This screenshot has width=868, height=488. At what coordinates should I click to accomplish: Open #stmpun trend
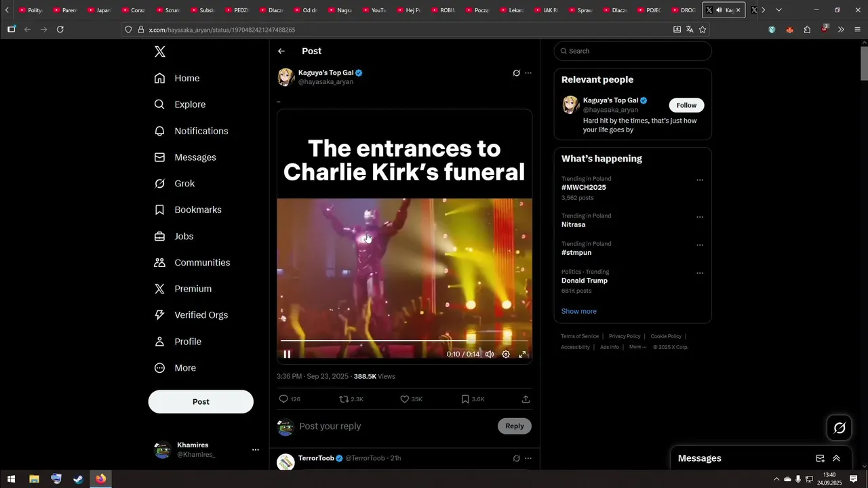pos(576,253)
